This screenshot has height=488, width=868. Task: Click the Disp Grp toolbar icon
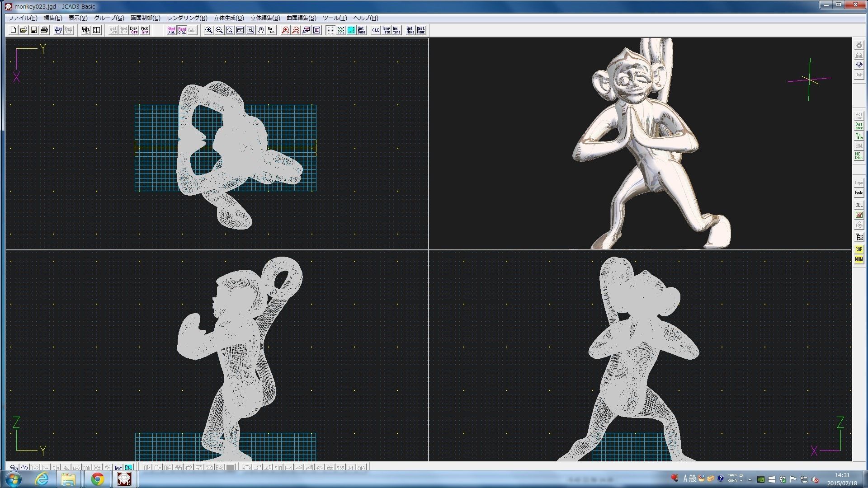pos(134,30)
